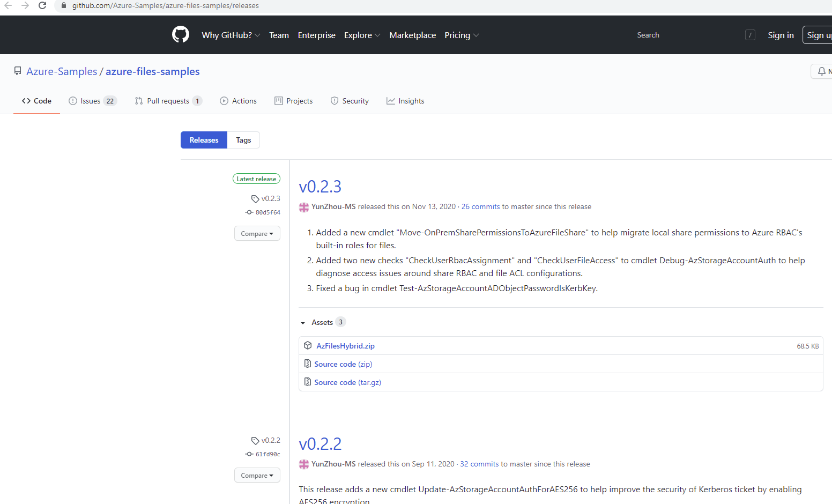The width and height of the screenshot is (832, 504).
Task: Click the package icon next to AzFilesHybrid.zip
Action: point(308,345)
